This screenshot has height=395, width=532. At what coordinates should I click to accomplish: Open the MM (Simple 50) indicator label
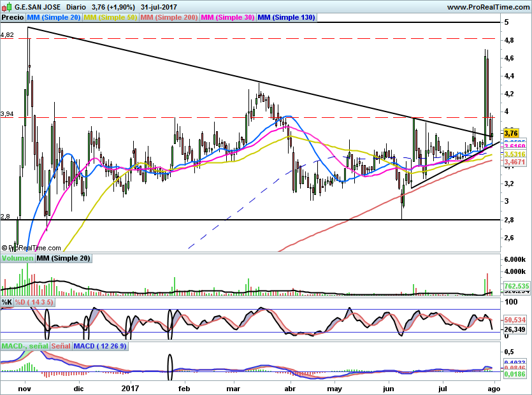[x=110, y=18]
